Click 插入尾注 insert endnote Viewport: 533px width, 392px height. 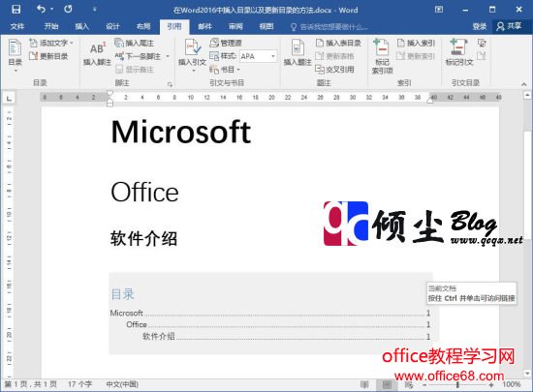135,44
